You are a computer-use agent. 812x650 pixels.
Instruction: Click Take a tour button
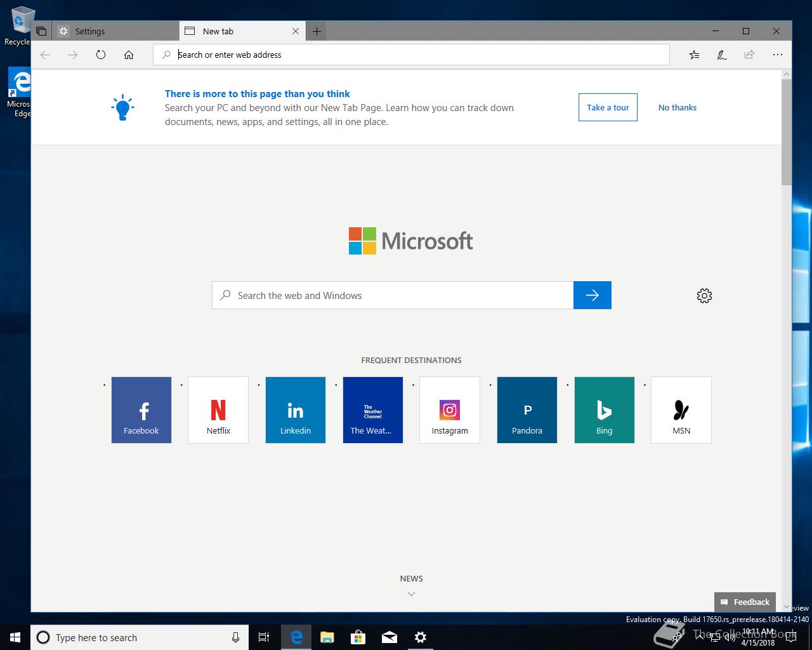tap(608, 107)
